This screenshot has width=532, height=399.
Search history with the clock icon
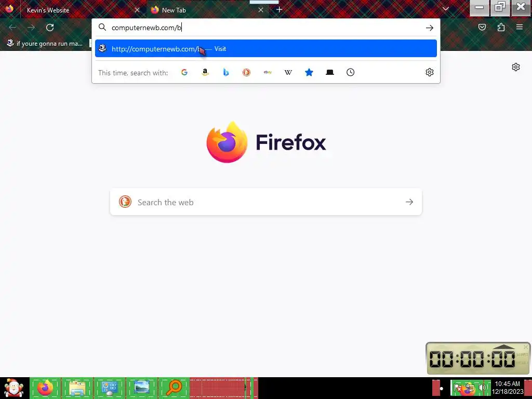point(351,72)
